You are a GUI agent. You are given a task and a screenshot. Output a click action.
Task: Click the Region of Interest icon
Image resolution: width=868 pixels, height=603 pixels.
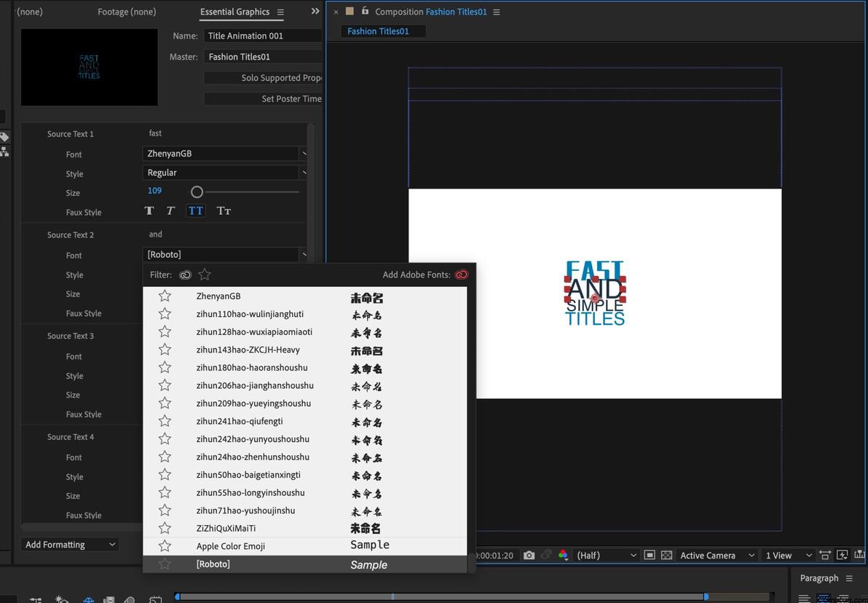point(650,555)
